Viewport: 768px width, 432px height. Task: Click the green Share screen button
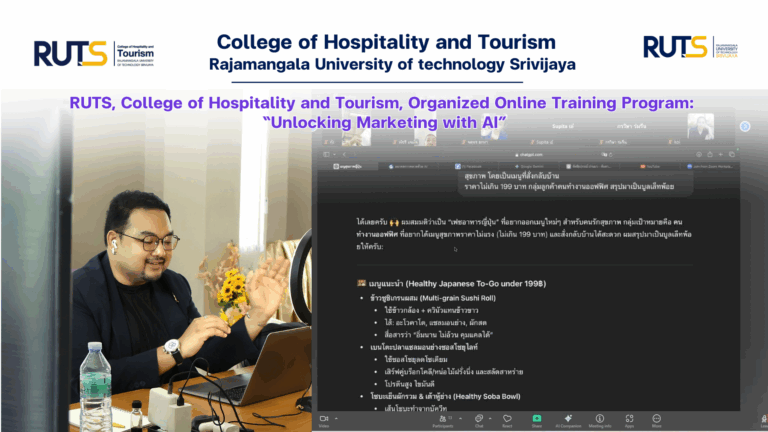pyautogui.click(x=537, y=418)
